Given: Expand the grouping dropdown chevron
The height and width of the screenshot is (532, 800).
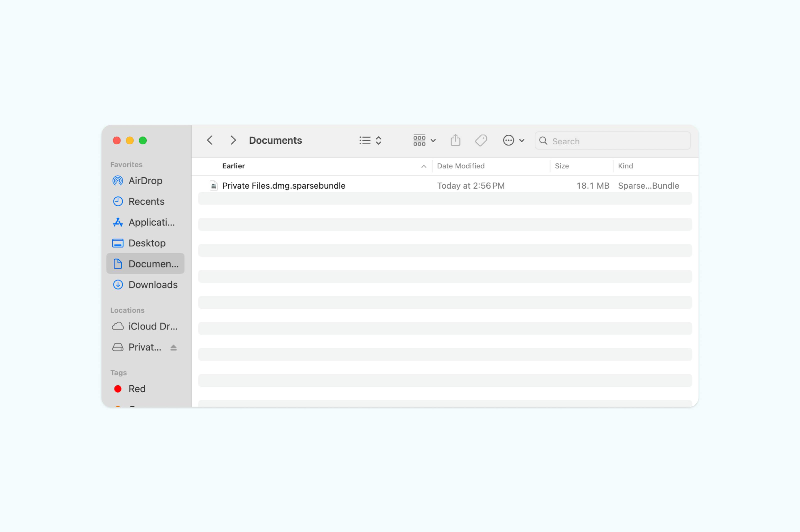Looking at the screenshot, I should coord(433,140).
